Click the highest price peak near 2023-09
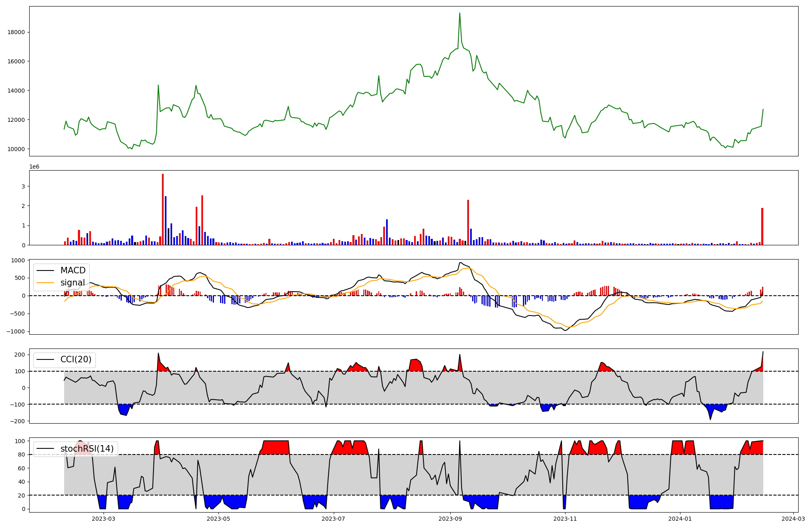Image resolution: width=812 pixels, height=528 pixels. click(x=460, y=13)
